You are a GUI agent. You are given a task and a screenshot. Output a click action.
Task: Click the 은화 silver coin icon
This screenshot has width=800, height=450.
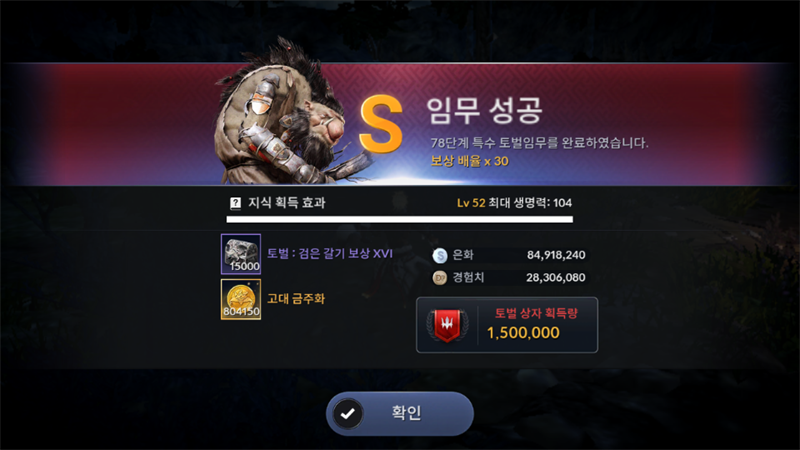click(x=440, y=255)
